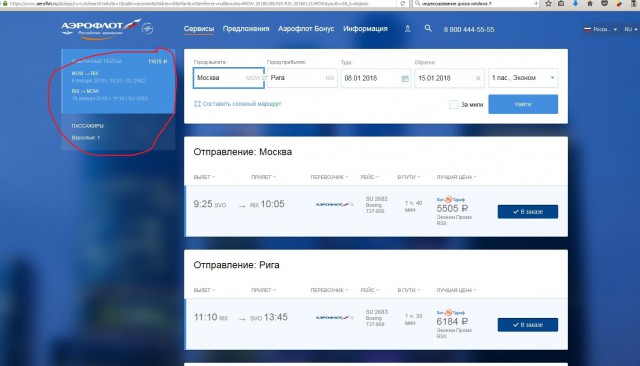Click the magnifier in browser search box

point(418,3)
